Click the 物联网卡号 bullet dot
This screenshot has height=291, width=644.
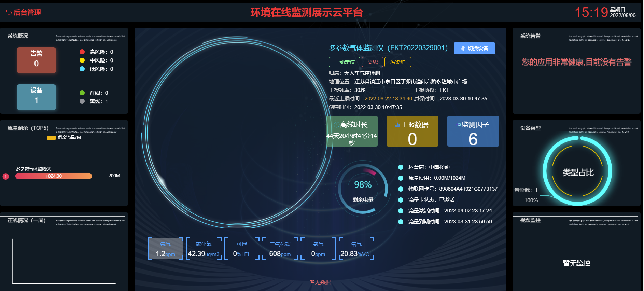click(401, 189)
